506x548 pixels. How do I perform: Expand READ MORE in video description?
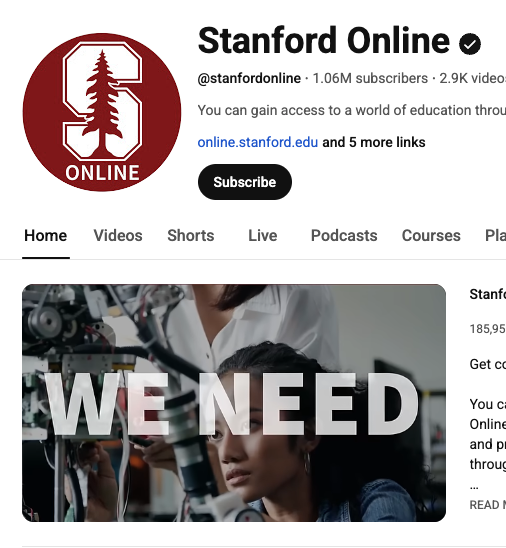(x=488, y=505)
